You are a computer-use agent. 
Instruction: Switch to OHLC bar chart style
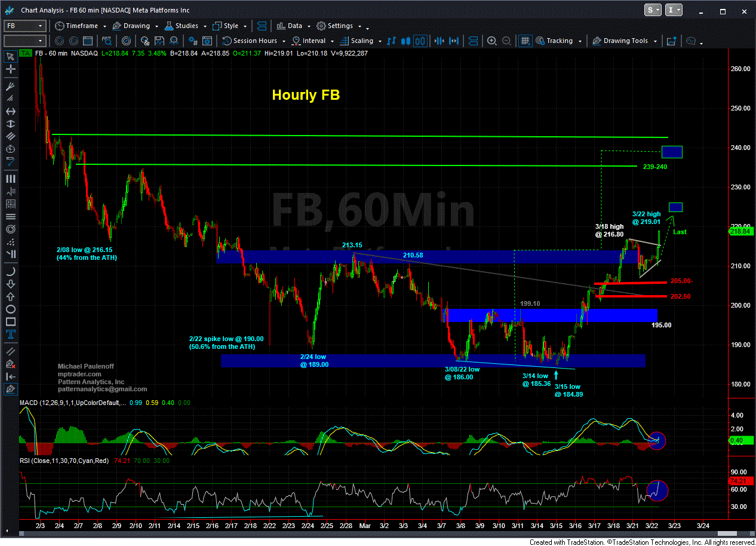[x=393, y=41]
